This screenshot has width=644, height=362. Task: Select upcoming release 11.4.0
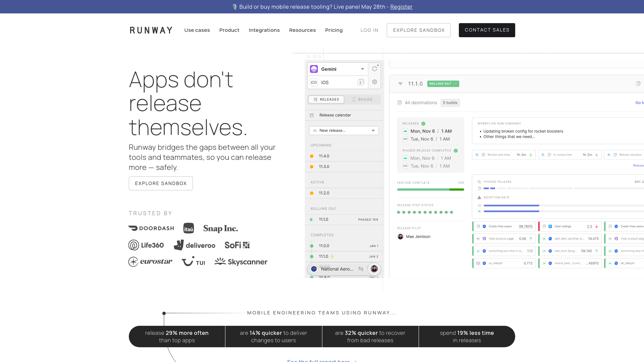point(344,156)
